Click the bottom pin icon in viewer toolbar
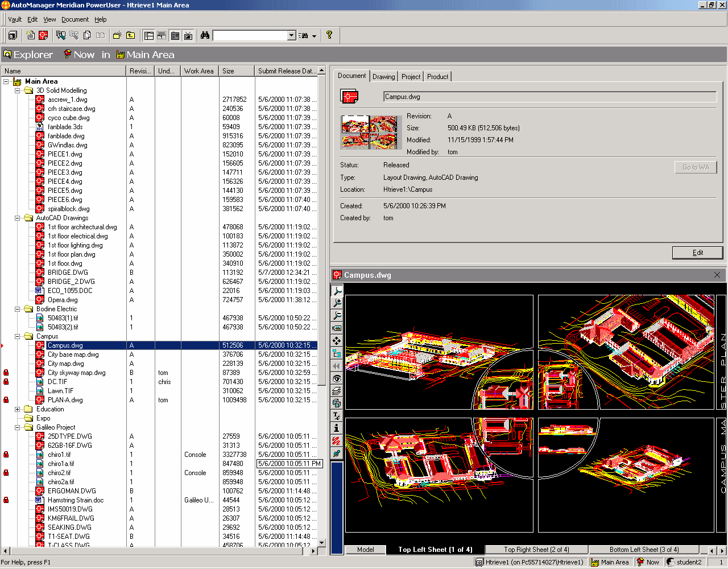This screenshot has height=569, width=728. click(337, 453)
